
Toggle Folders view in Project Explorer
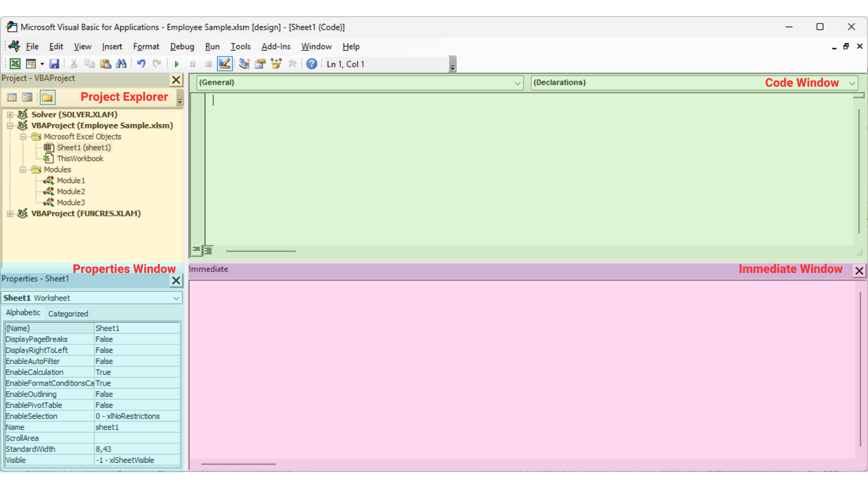point(47,98)
